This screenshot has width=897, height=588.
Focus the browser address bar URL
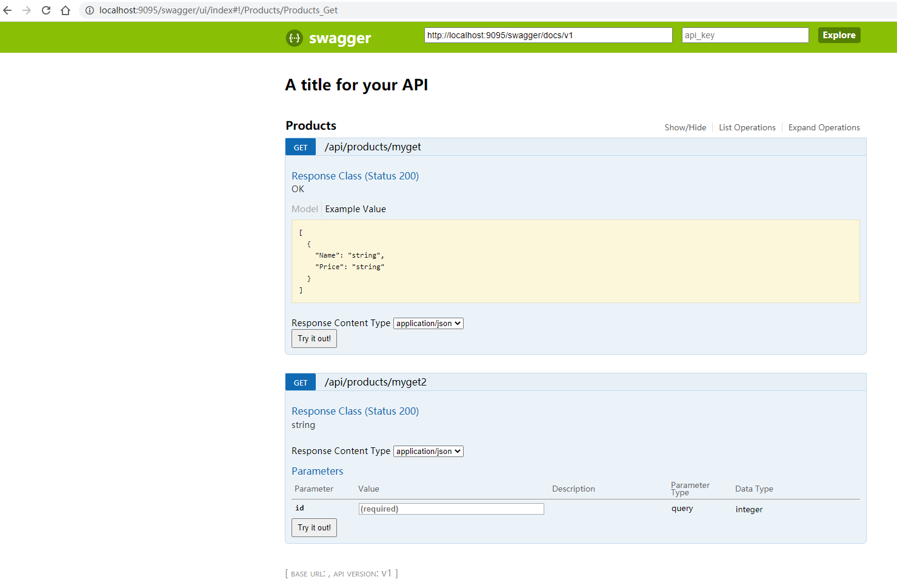point(218,10)
